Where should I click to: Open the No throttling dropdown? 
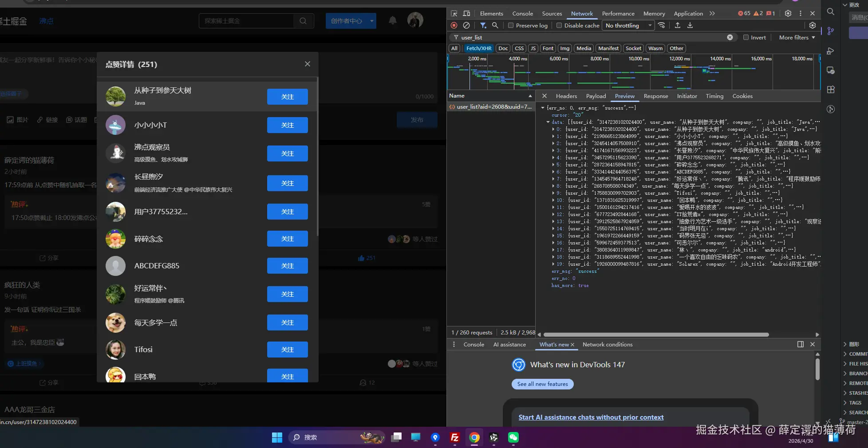[x=628, y=25]
